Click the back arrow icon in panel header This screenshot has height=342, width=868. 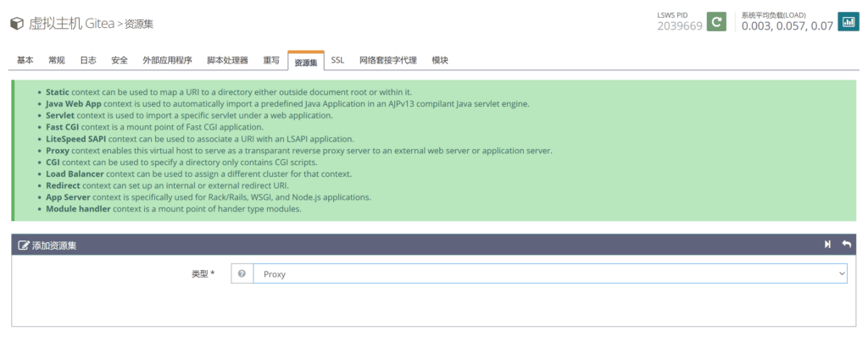(x=846, y=245)
